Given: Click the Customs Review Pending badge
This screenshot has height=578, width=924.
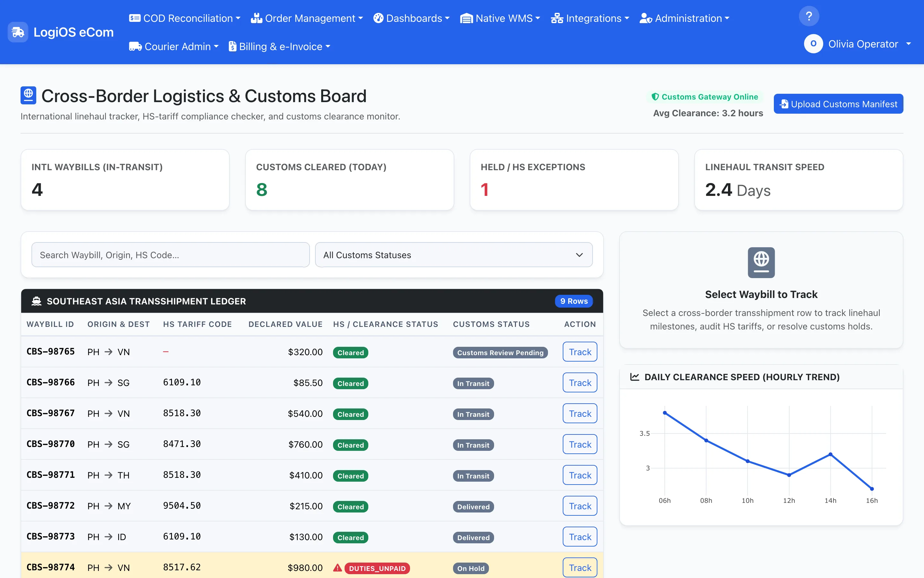Looking at the screenshot, I should 500,353.
